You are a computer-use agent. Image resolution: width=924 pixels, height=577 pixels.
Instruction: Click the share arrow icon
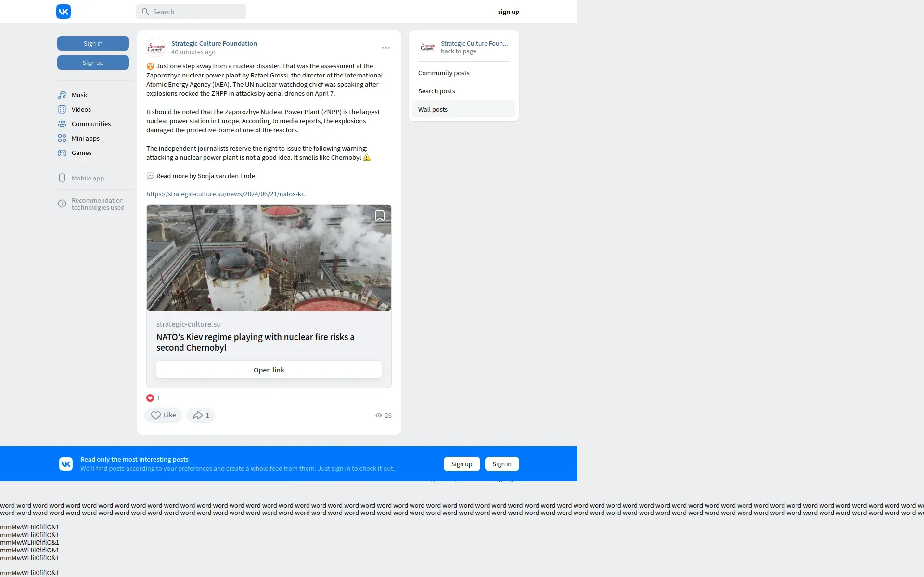[198, 415]
